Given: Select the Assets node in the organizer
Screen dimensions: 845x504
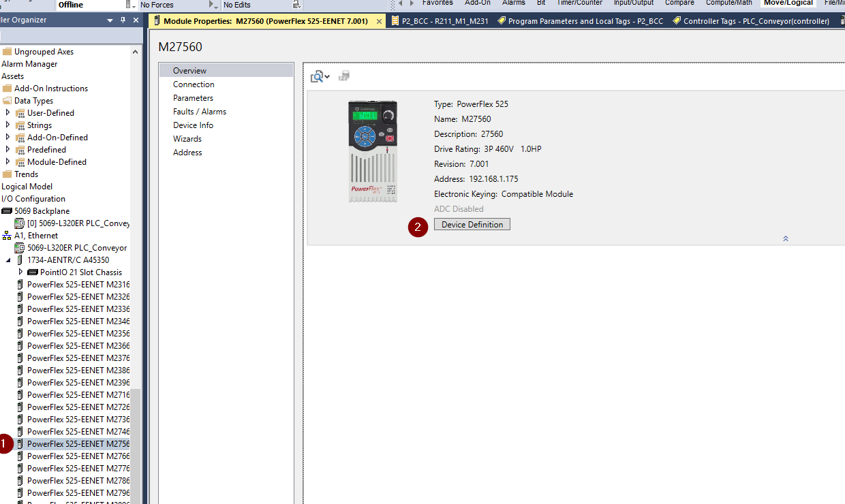Looking at the screenshot, I should tap(12, 76).
